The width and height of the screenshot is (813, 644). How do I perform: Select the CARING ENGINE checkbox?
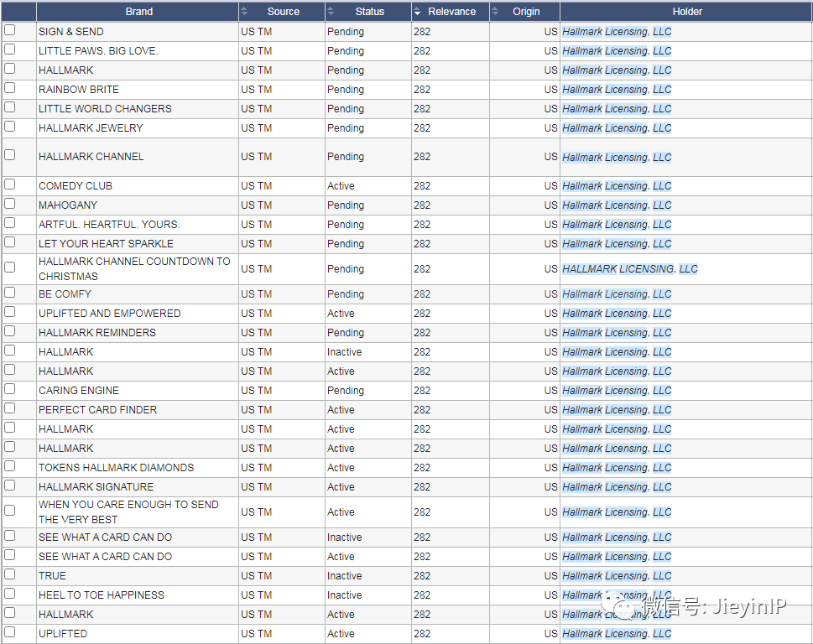pos(10,388)
